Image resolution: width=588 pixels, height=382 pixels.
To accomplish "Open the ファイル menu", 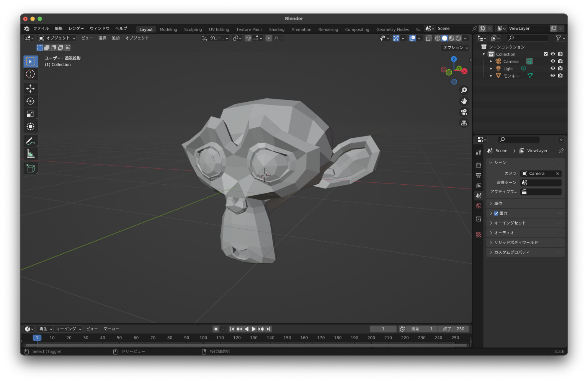I will pos(41,29).
